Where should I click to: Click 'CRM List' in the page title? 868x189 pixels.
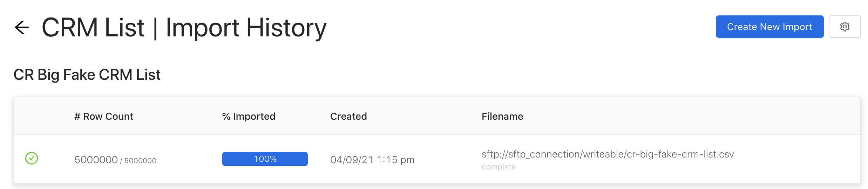[x=93, y=27]
